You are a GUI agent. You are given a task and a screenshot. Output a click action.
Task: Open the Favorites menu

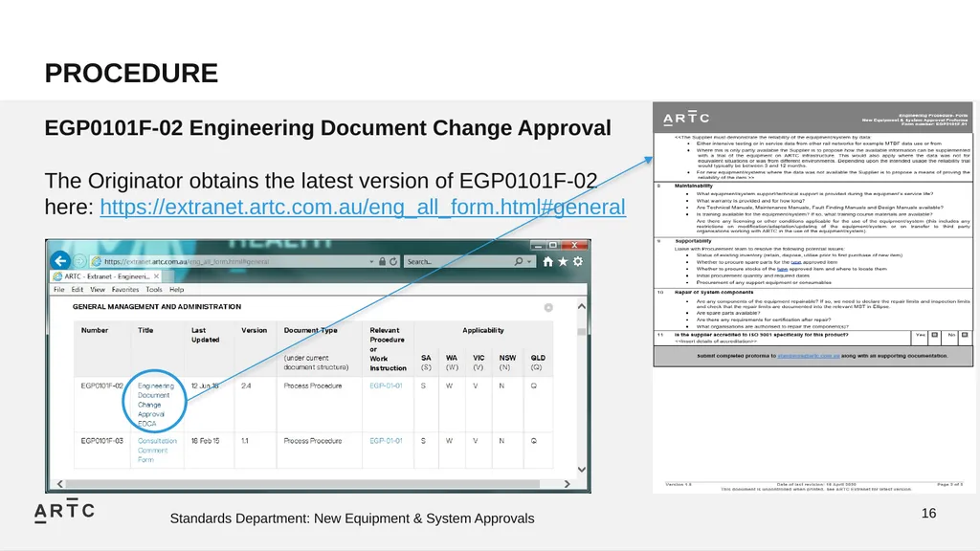pos(125,290)
